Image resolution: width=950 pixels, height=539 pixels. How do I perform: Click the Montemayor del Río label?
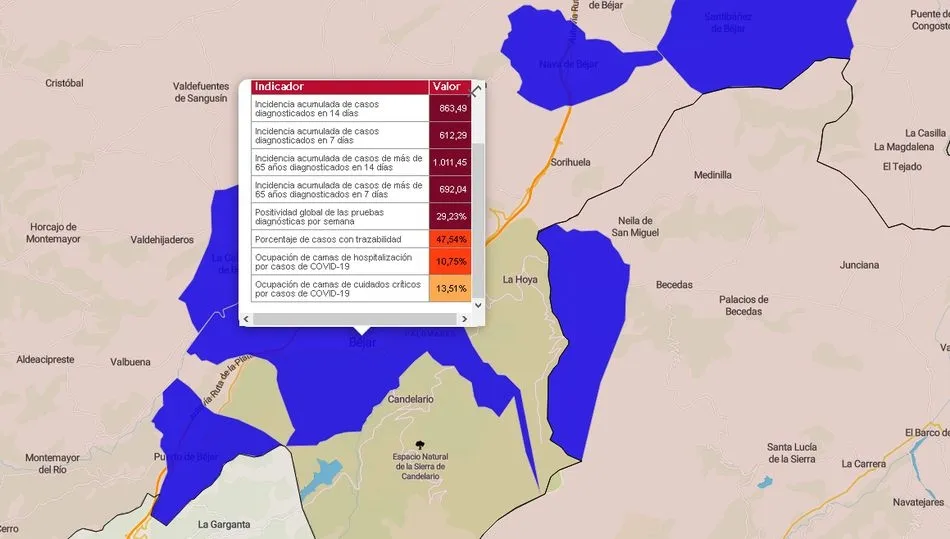click(52, 464)
